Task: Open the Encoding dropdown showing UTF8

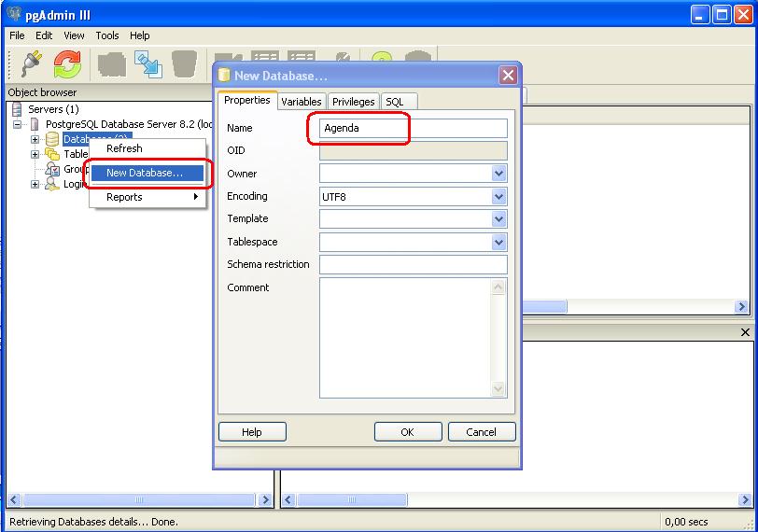Action: pyautogui.click(x=498, y=197)
